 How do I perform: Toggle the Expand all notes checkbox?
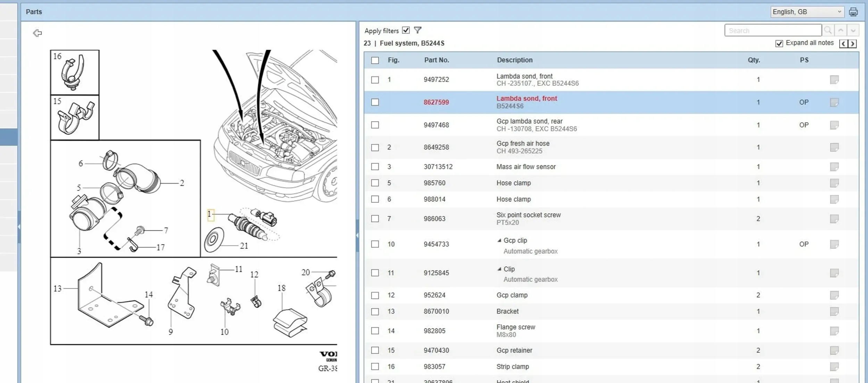779,43
